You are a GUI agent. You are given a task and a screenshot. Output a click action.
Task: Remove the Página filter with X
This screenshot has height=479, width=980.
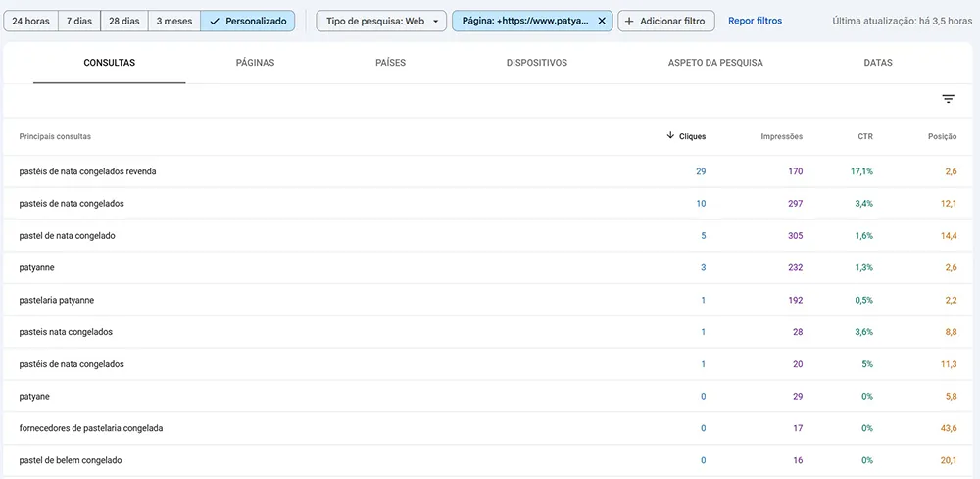point(602,21)
